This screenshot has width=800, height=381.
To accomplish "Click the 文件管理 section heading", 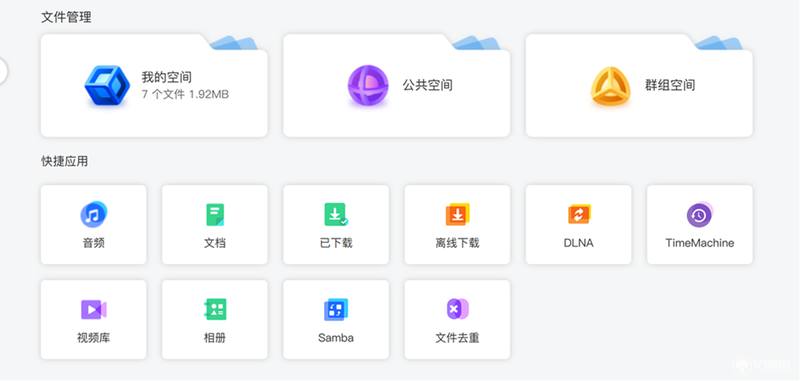I will 66,17.
